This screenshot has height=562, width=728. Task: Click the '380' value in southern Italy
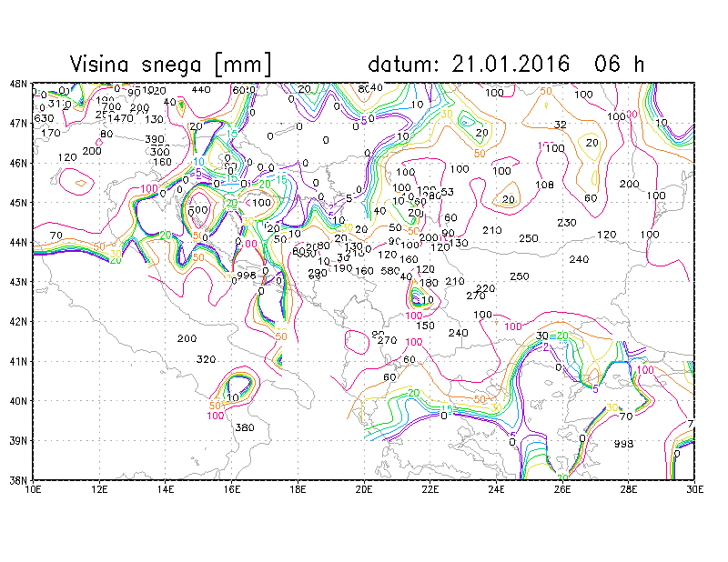245,427
